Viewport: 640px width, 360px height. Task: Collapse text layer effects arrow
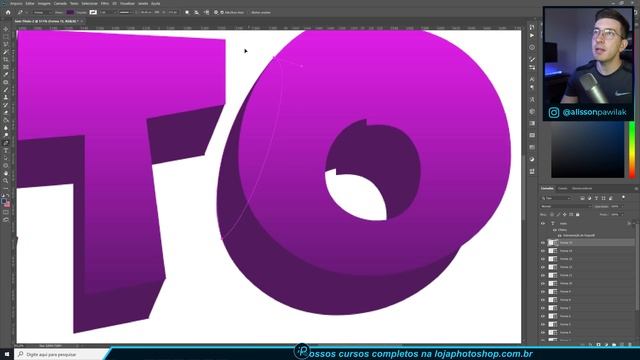pos(634,223)
